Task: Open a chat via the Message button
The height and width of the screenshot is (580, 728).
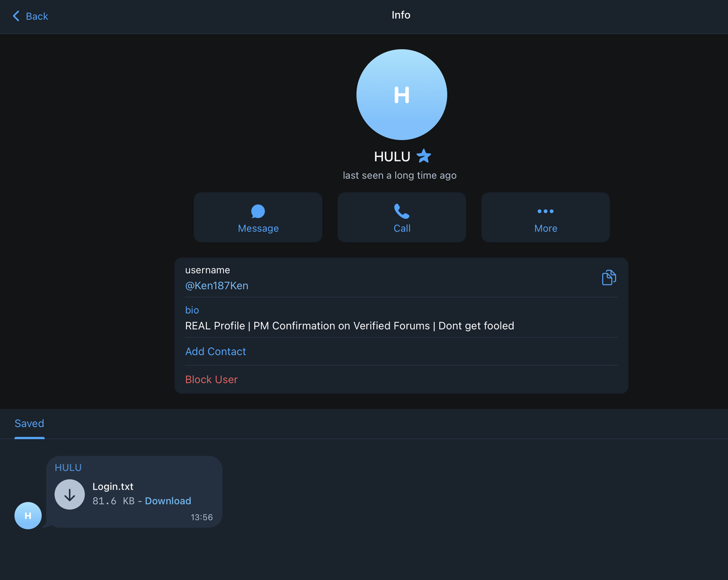Action: tap(258, 217)
